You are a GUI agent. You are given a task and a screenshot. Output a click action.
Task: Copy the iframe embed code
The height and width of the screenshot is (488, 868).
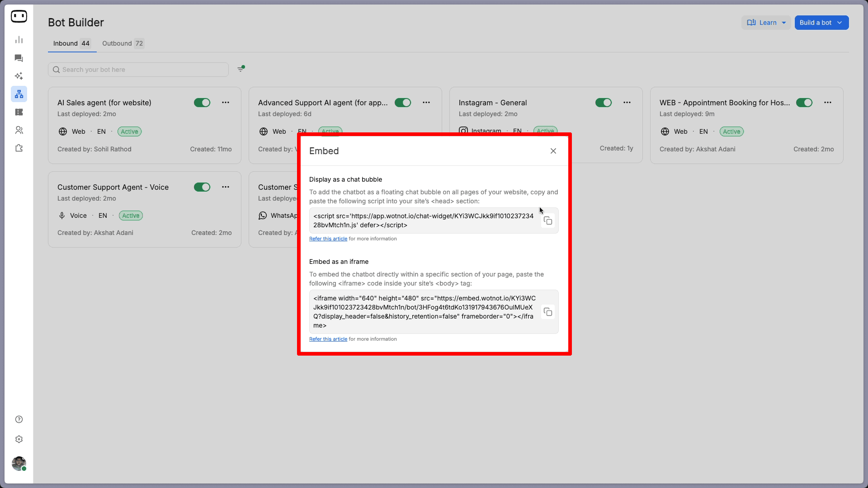[548, 312]
